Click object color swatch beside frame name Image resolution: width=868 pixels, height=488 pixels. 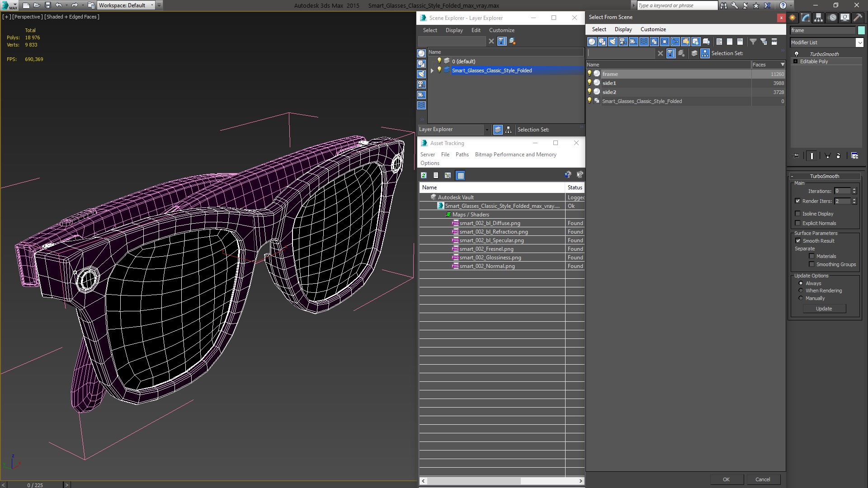[x=861, y=30]
